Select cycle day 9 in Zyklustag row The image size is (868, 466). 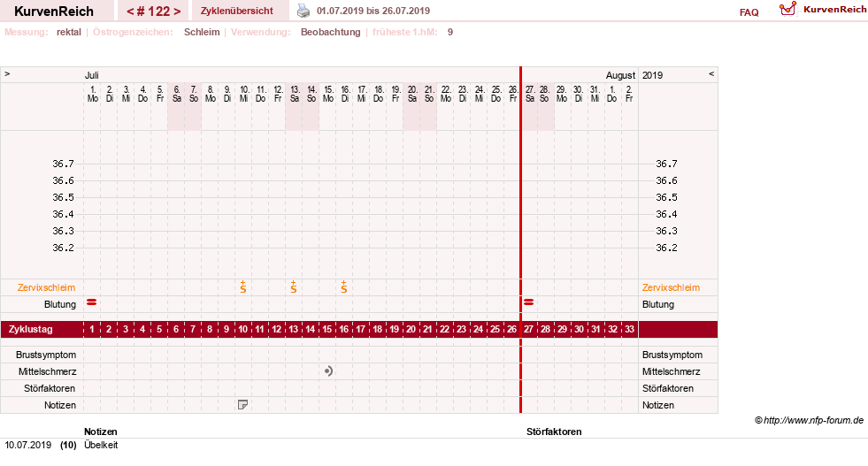227,329
